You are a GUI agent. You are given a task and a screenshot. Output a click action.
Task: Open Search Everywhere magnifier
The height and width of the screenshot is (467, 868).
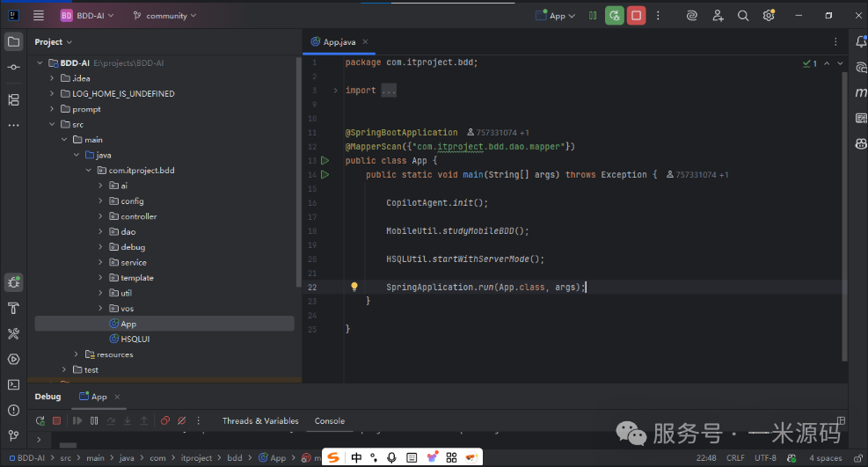pyautogui.click(x=743, y=16)
